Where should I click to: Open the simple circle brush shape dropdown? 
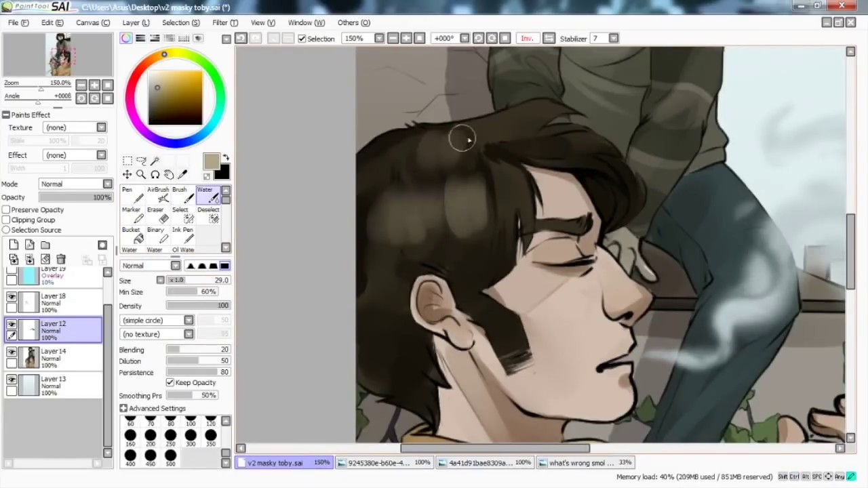click(157, 320)
